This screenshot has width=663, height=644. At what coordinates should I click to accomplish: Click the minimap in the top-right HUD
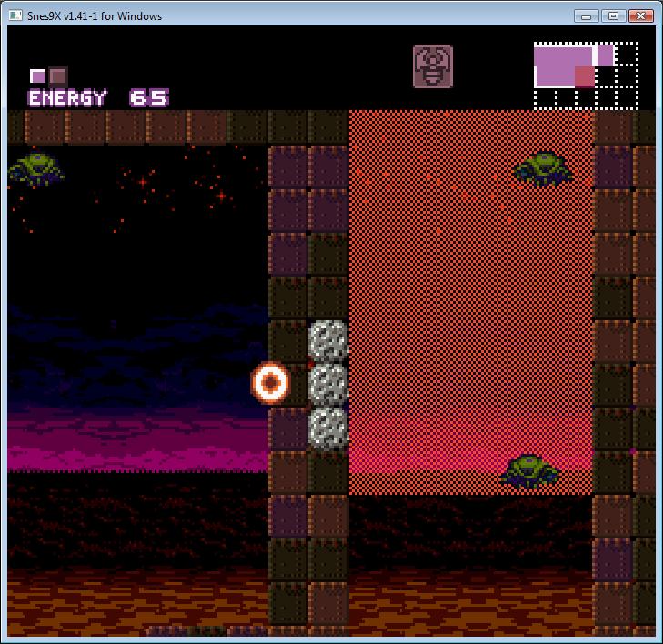(x=586, y=75)
